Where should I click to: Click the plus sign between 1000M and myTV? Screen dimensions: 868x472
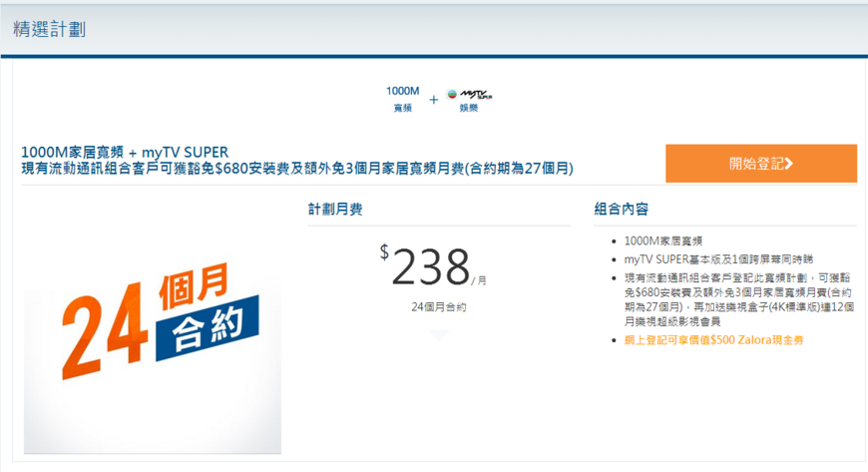click(x=433, y=100)
